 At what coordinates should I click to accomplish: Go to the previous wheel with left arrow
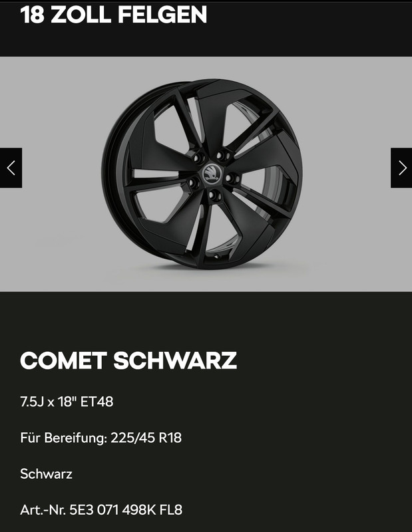[11, 168]
